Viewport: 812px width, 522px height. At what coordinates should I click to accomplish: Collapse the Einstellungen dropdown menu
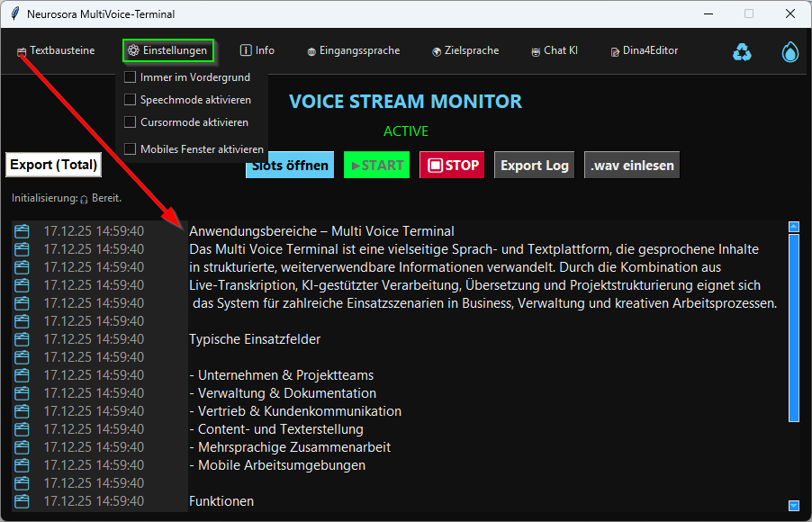pos(167,51)
